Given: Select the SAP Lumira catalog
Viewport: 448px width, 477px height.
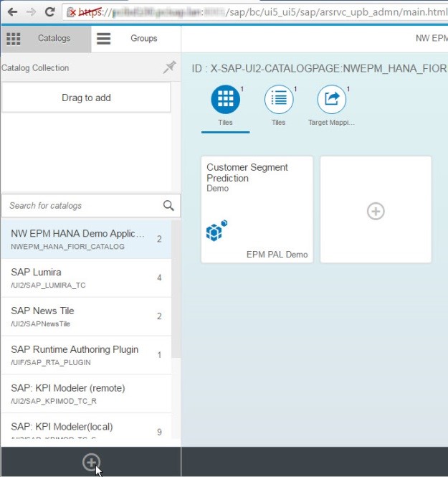Looking at the screenshot, I should [79, 278].
